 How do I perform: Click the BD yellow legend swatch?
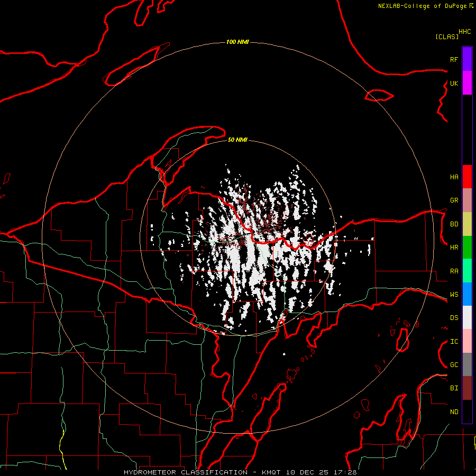click(467, 224)
